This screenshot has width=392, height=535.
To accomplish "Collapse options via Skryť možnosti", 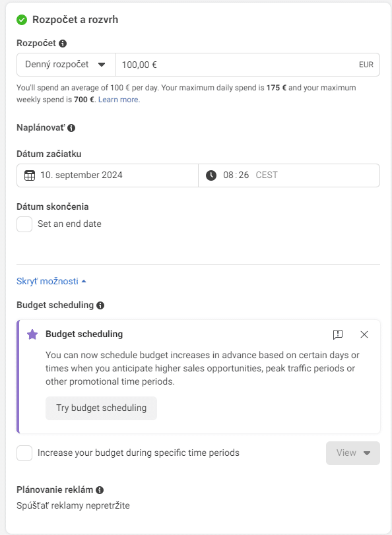I will tap(51, 281).
